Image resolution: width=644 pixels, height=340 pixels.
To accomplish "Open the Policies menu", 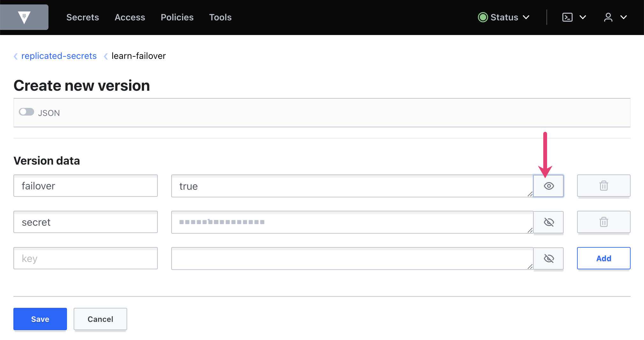I will click(x=177, y=17).
